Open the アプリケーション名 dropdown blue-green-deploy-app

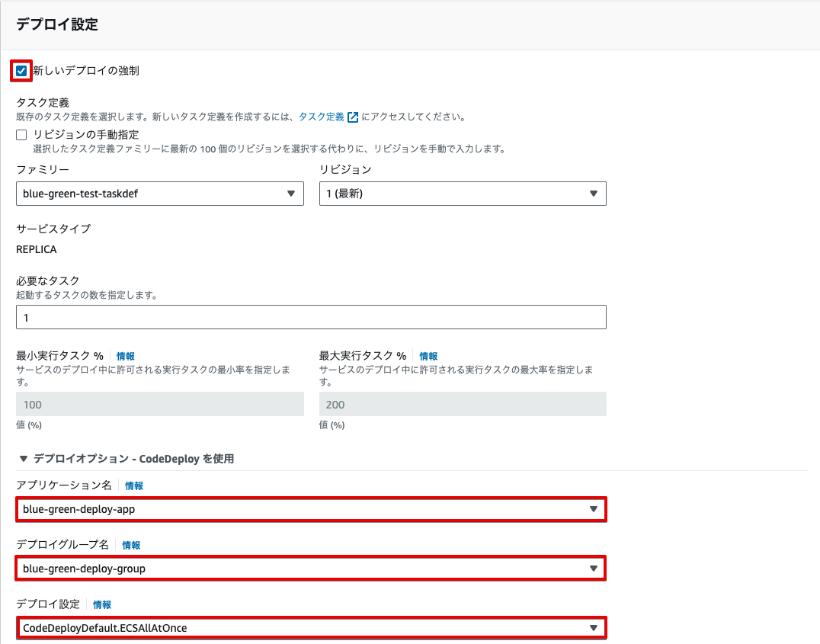click(311, 509)
